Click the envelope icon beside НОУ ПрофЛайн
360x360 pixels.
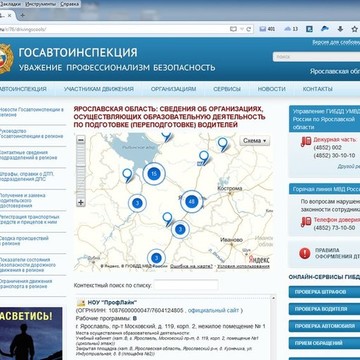coord(81,303)
